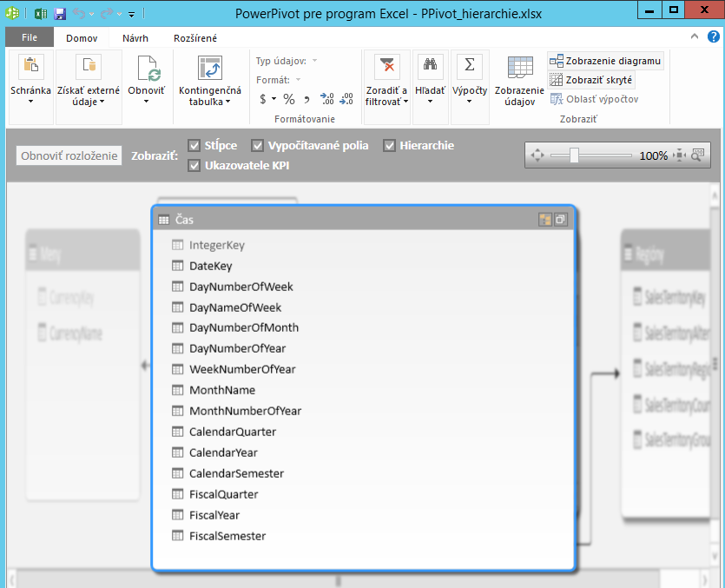Click the thousands separator comma icon
Image resolution: width=725 pixels, height=588 pixels.
coord(306,98)
